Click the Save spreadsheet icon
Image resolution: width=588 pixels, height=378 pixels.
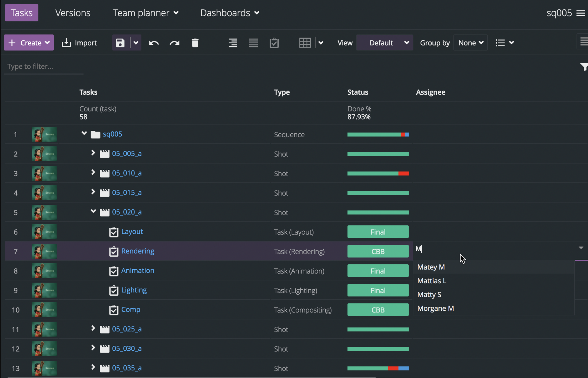pos(119,43)
